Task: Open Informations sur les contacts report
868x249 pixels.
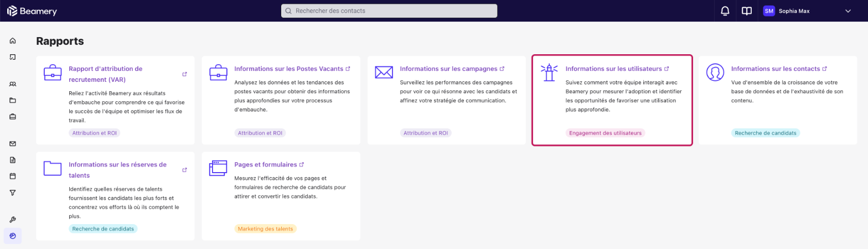Action: coord(776,69)
